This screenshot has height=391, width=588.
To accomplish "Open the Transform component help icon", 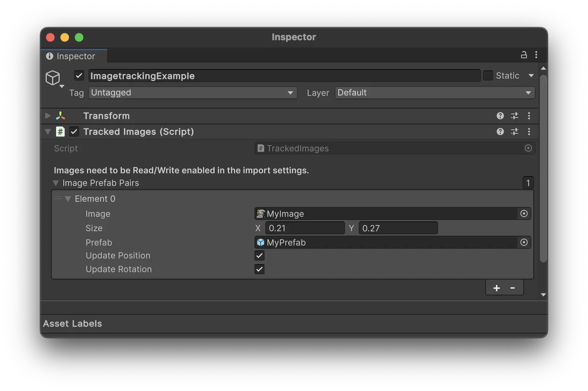I will pyautogui.click(x=500, y=116).
